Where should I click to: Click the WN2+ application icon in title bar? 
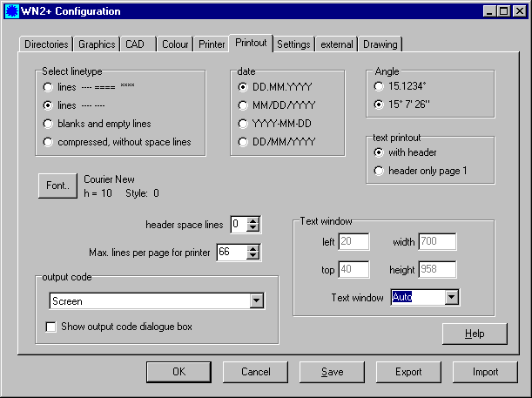(12, 11)
